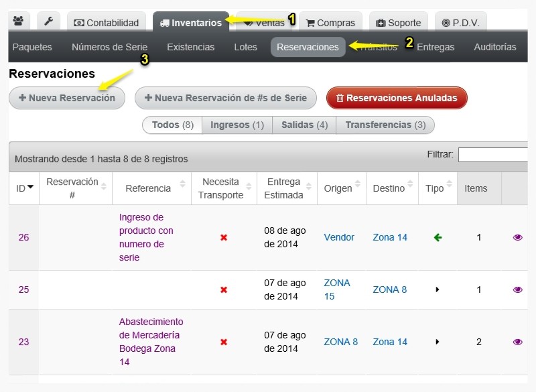536x392 pixels.
Task: Open the Soporte tab
Action: pos(399,23)
